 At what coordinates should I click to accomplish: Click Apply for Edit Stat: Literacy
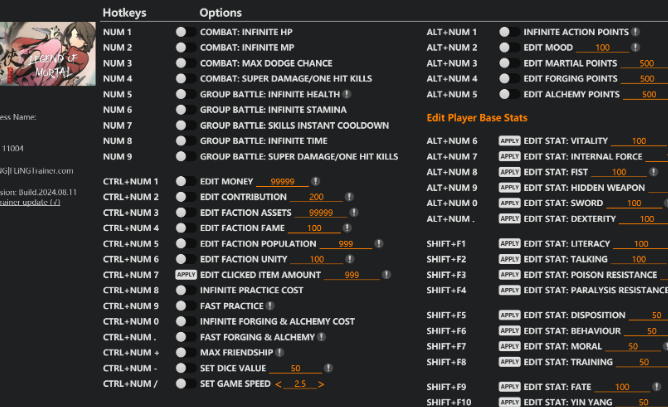510,243
